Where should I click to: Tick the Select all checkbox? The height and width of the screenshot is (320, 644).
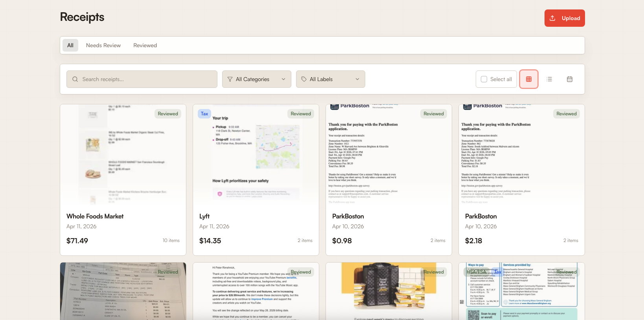click(484, 79)
